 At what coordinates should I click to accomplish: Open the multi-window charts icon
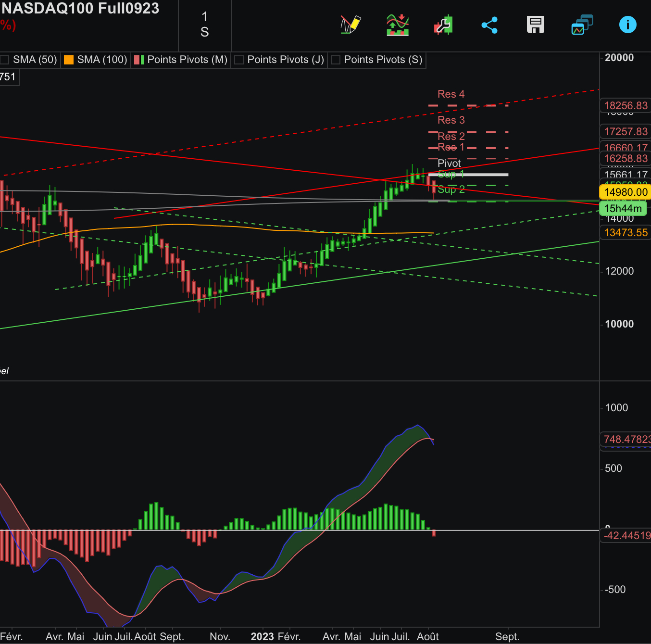[582, 25]
